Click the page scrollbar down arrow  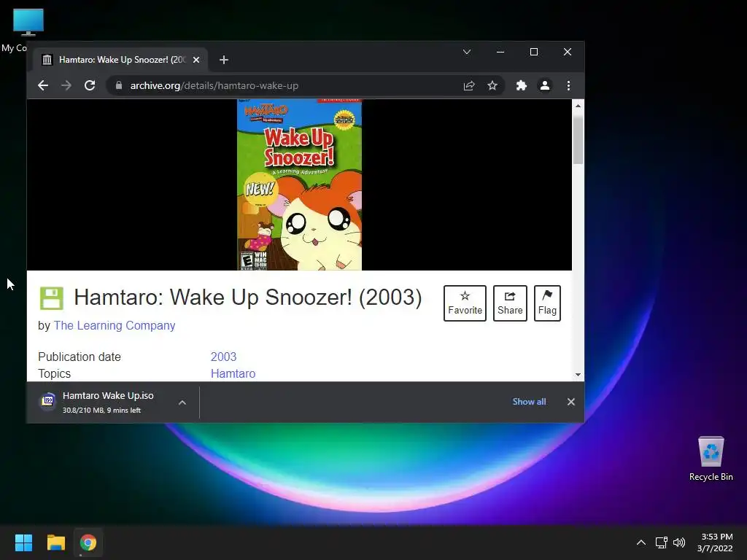(x=578, y=375)
